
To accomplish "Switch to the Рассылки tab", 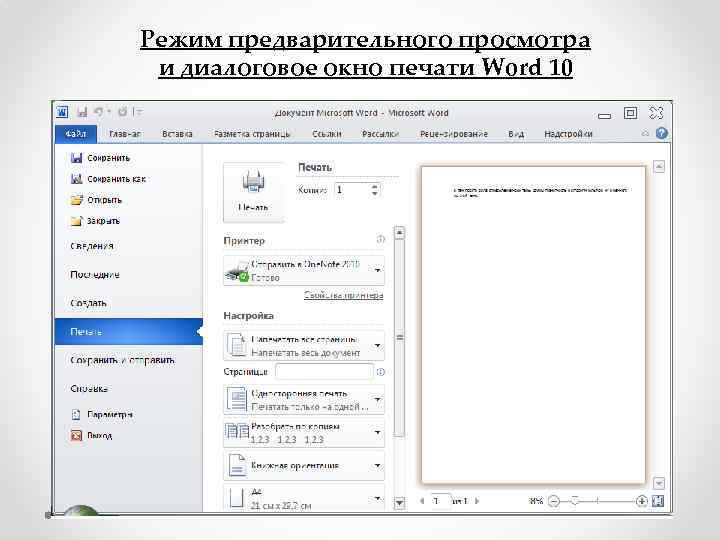I will [x=380, y=134].
